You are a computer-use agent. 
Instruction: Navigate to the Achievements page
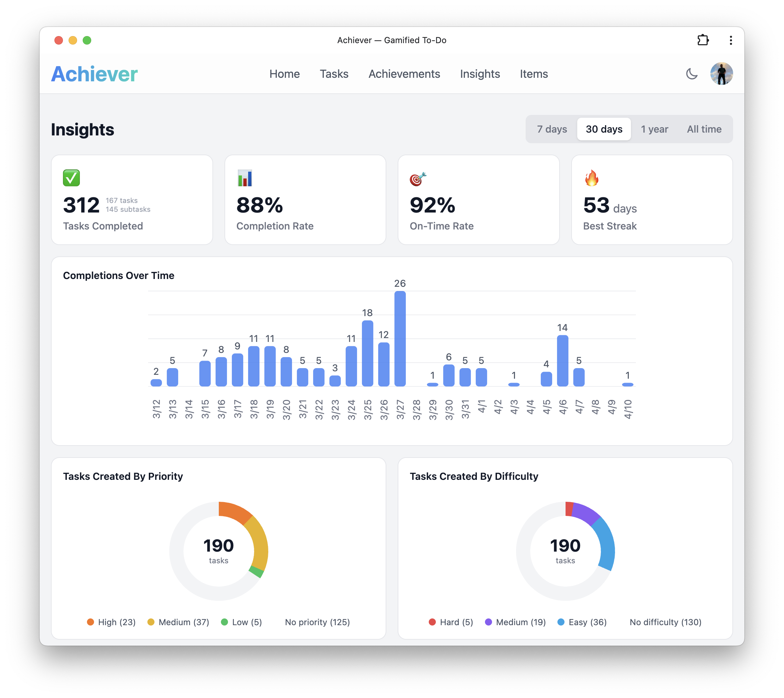coord(404,74)
